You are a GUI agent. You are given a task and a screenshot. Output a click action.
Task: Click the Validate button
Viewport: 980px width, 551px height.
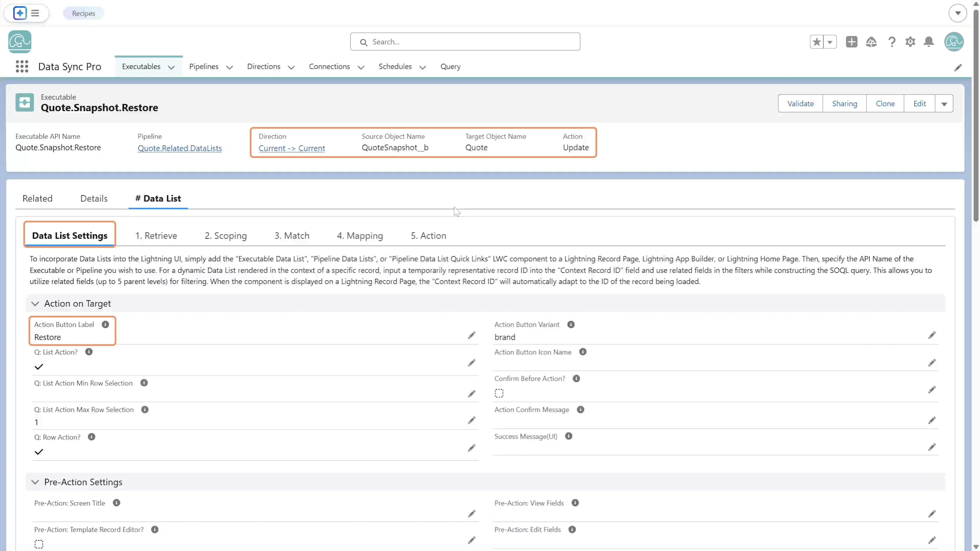[x=800, y=104]
